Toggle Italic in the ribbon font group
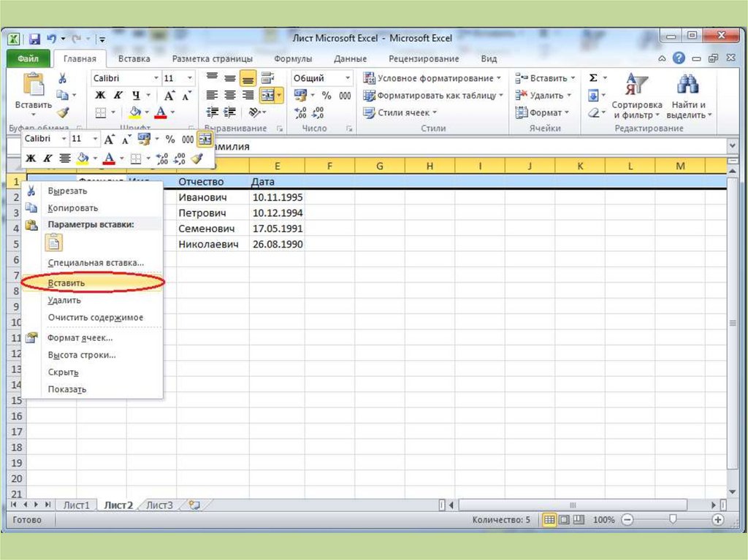Viewport: 748px width, 560px height. [x=118, y=96]
